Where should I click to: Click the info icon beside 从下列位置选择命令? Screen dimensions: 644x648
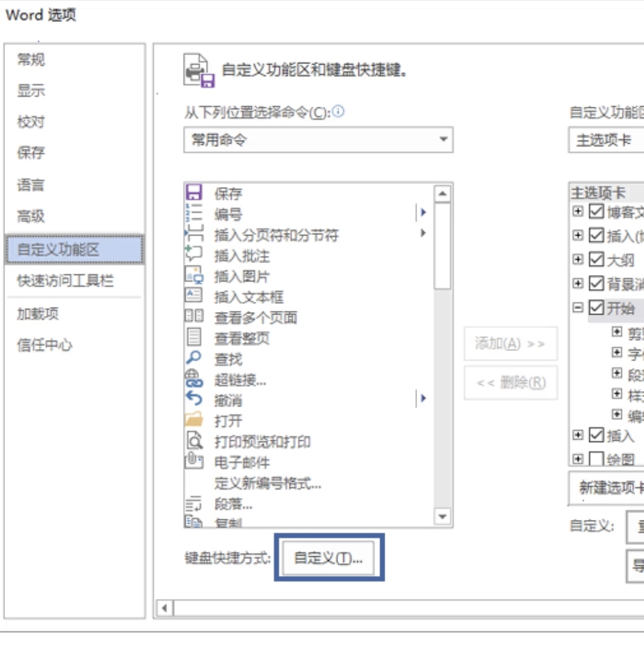click(x=338, y=111)
